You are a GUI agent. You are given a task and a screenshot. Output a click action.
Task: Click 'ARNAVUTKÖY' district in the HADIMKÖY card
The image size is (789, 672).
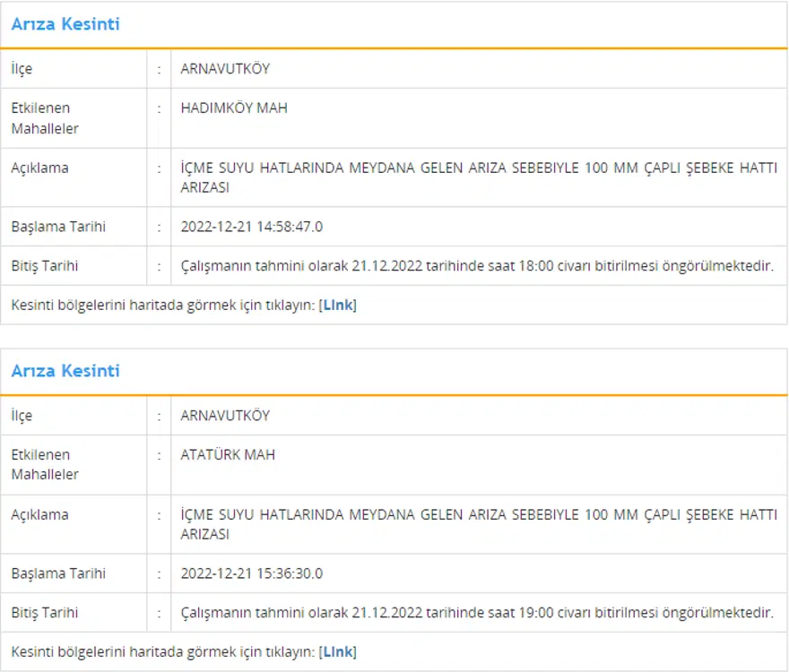225,68
